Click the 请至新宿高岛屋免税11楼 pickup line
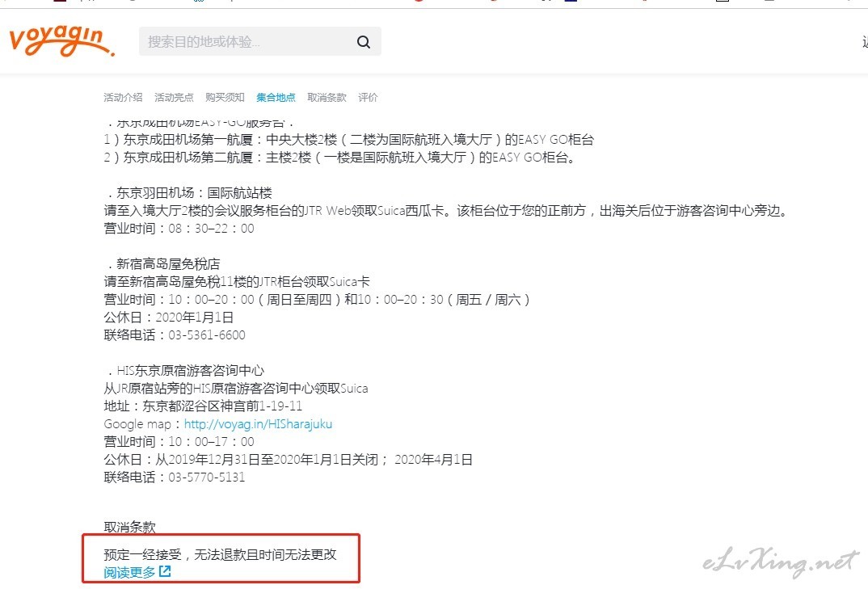Viewport: 868px width, 589px height. [x=237, y=282]
